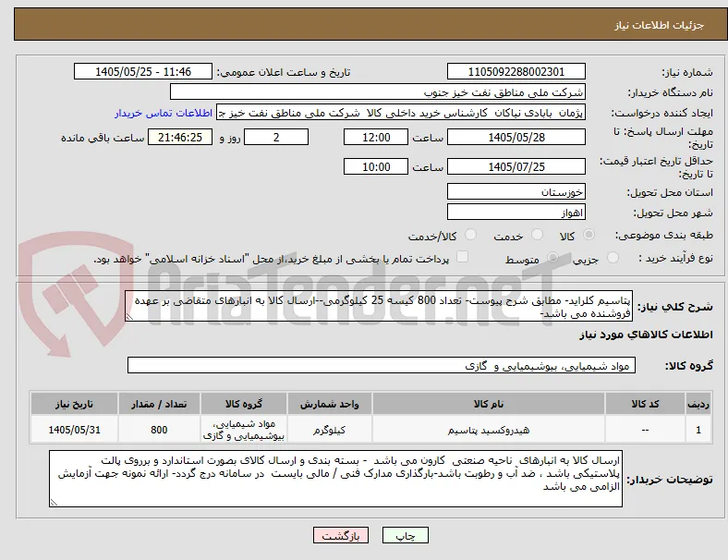The width and height of the screenshot is (728, 560).
Task: Click the city field اهواز
Action: point(516,213)
